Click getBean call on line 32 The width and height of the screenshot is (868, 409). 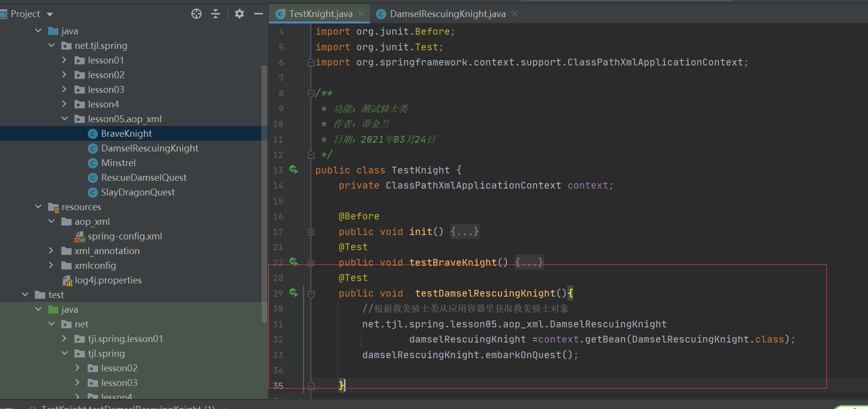pyautogui.click(x=605, y=339)
